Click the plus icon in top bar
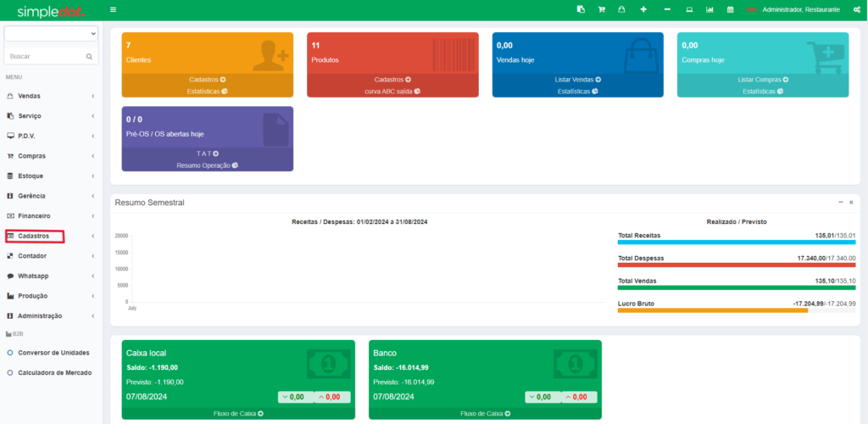868x424 pixels. pos(643,9)
